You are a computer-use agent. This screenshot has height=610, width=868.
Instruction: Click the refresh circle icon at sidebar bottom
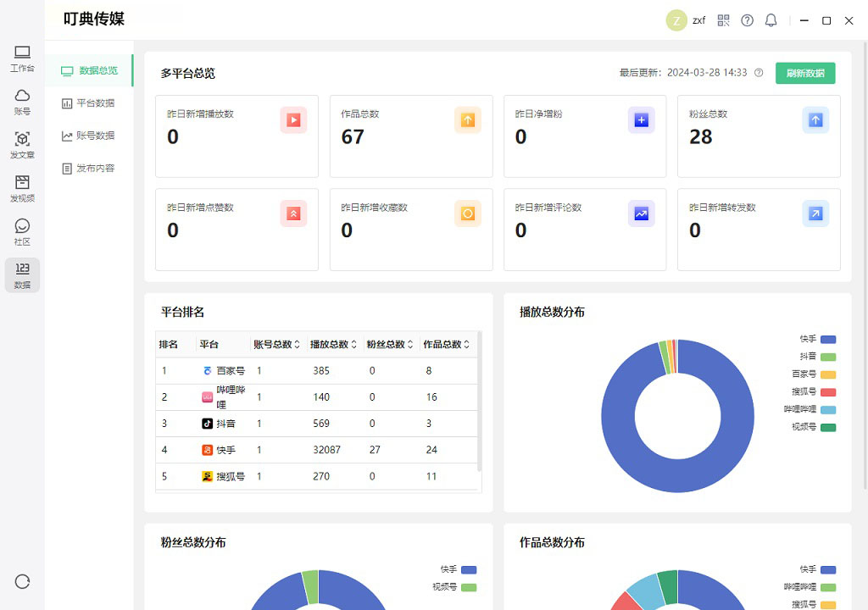click(22, 582)
